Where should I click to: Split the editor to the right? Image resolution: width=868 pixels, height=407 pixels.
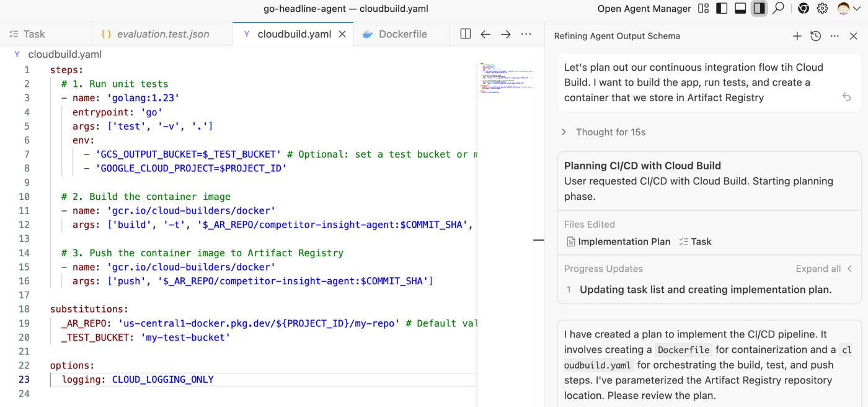(x=466, y=34)
